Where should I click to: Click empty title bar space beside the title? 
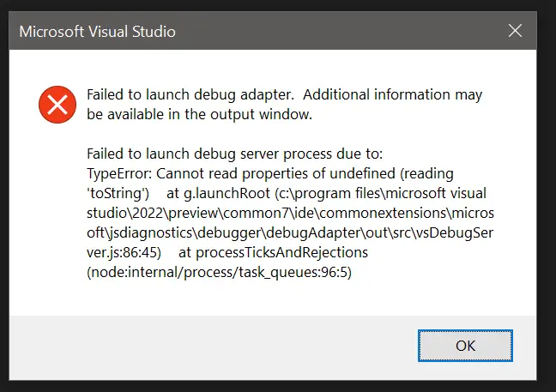pyautogui.click(x=343, y=32)
